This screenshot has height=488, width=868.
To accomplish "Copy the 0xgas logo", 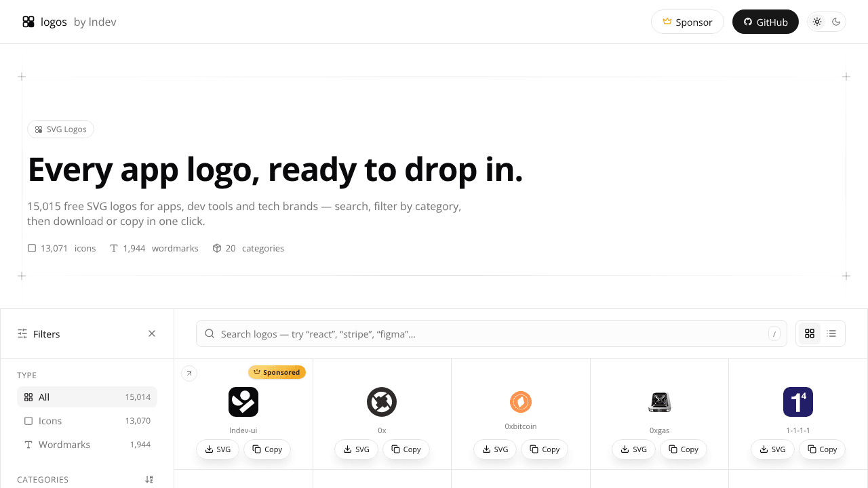I will point(684,449).
